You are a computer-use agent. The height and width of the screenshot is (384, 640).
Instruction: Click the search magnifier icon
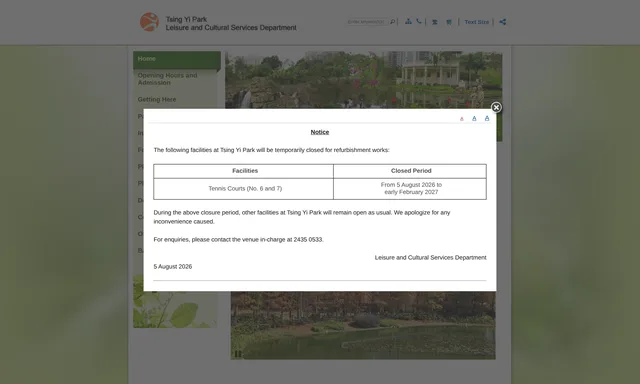(392, 22)
